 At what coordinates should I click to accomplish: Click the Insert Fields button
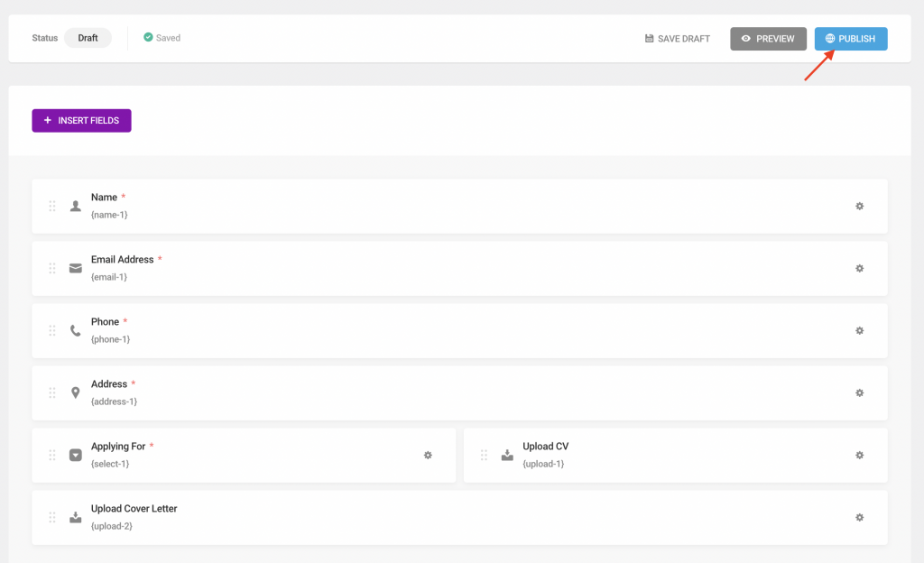tap(81, 121)
